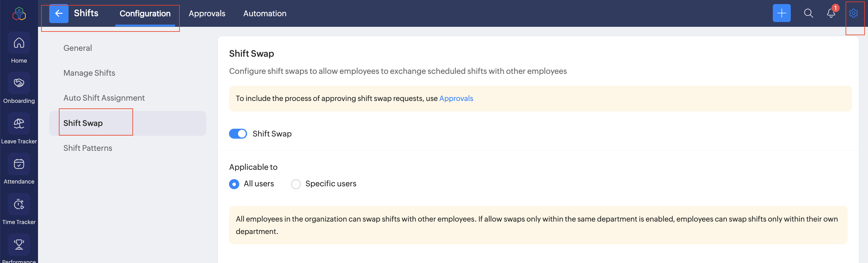Open the settings gear icon
This screenshot has height=263, width=868.
pos(853,13)
